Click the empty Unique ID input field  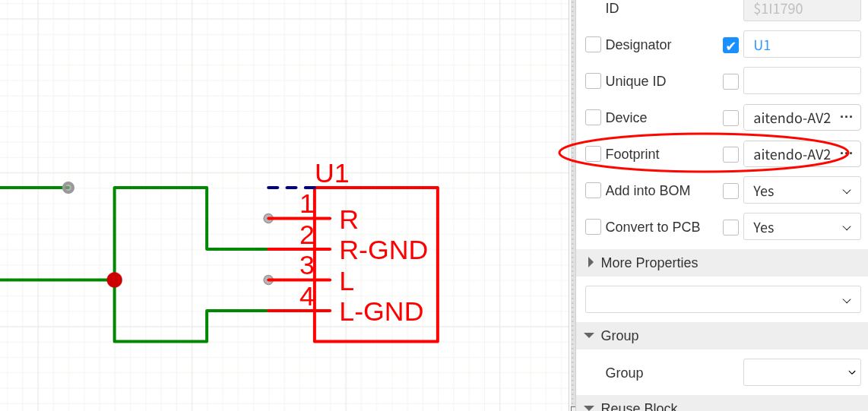(802, 81)
